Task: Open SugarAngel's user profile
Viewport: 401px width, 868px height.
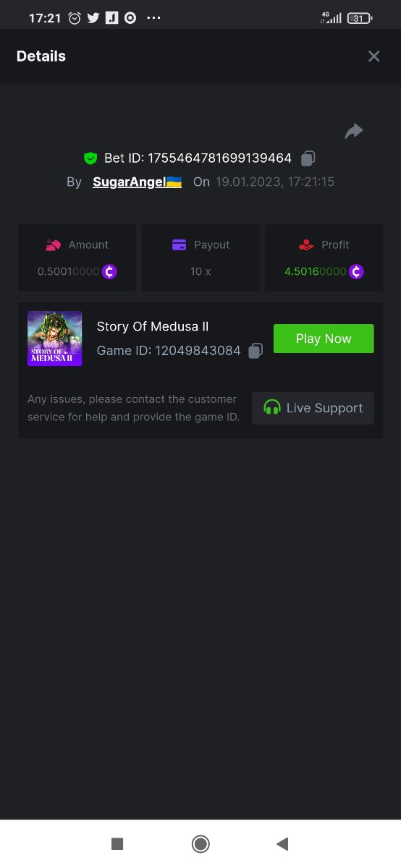Action: [x=137, y=182]
